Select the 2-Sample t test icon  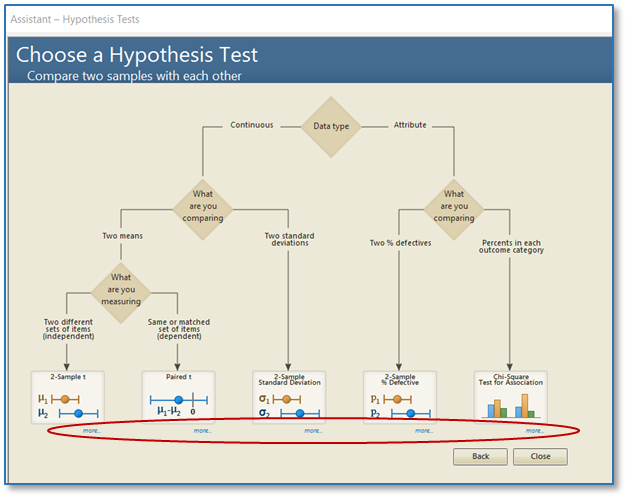[x=67, y=397]
